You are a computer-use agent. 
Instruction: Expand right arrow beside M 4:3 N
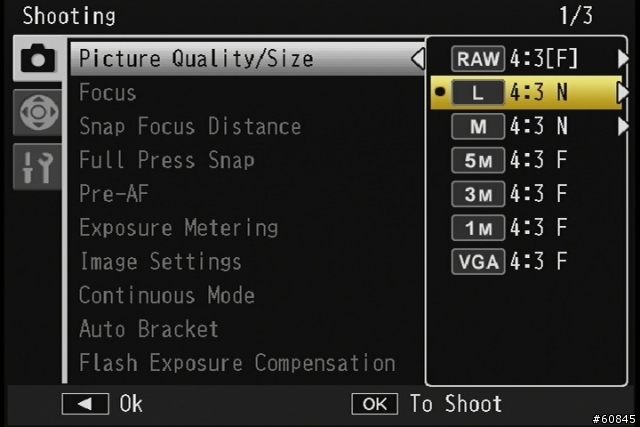[x=623, y=126]
